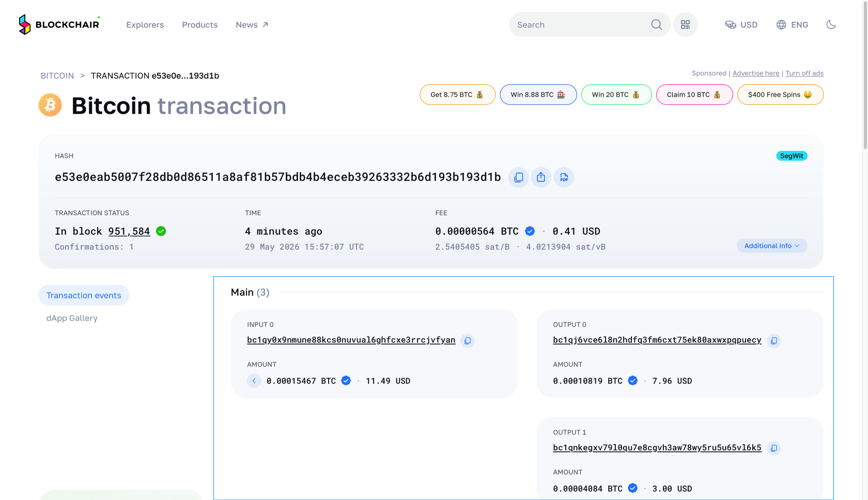The width and height of the screenshot is (868, 500).
Task: Click the 4 minutes ago time value
Action: [x=284, y=231]
